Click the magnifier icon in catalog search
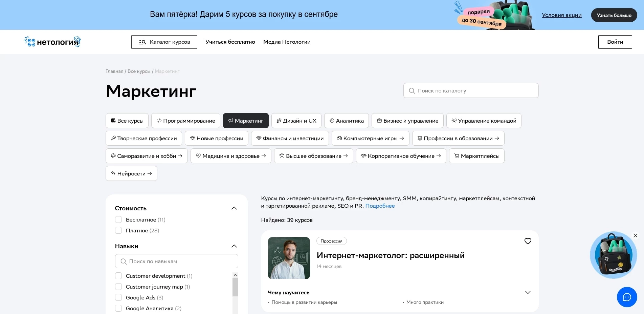The width and height of the screenshot is (644, 314). point(412,90)
